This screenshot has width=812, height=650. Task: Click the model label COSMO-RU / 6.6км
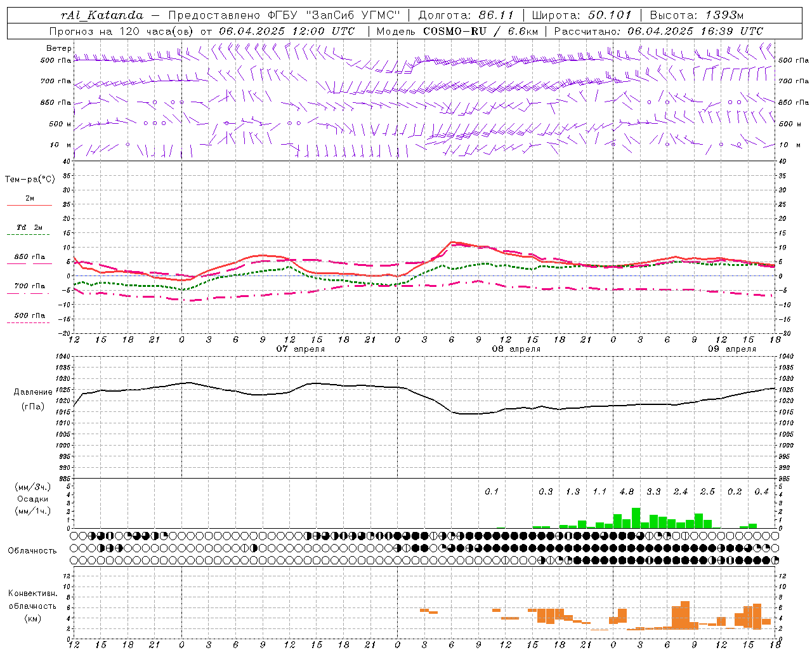pyautogui.click(x=481, y=31)
